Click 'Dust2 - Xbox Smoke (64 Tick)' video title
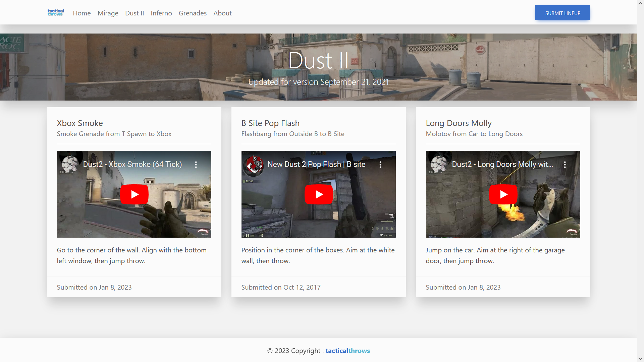This screenshot has width=644, height=362. pos(132,164)
